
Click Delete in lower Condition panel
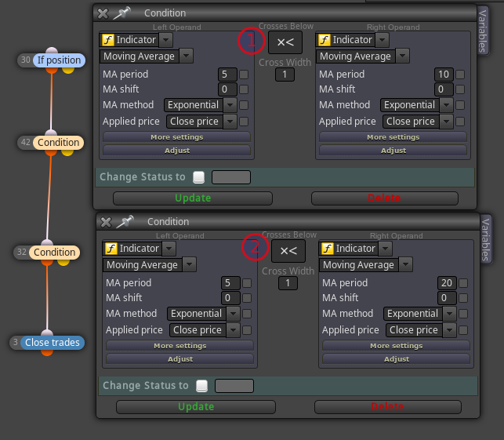(388, 407)
